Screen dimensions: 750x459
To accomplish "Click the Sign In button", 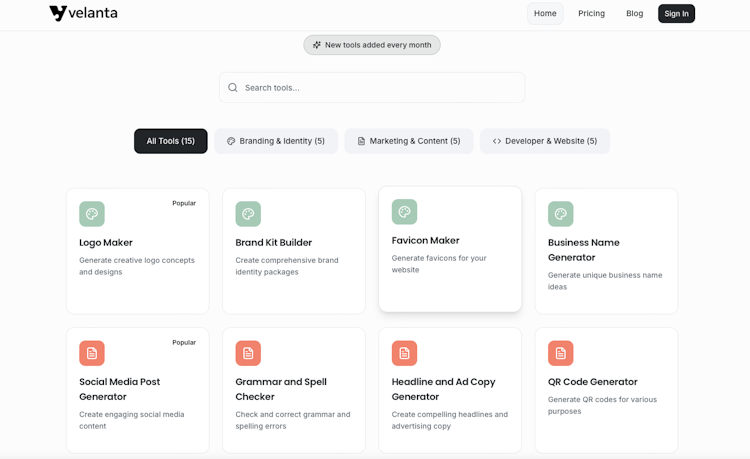I will point(676,13).
